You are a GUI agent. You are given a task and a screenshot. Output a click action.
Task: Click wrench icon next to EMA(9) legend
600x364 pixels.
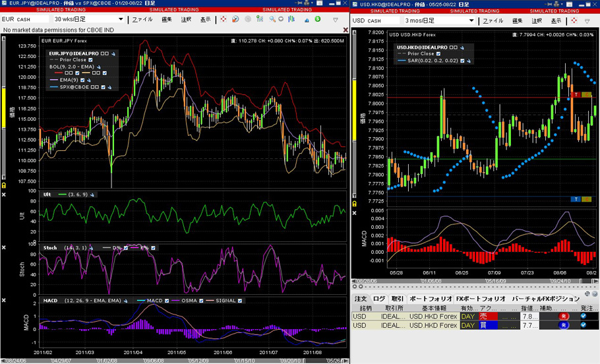[89, 80]
